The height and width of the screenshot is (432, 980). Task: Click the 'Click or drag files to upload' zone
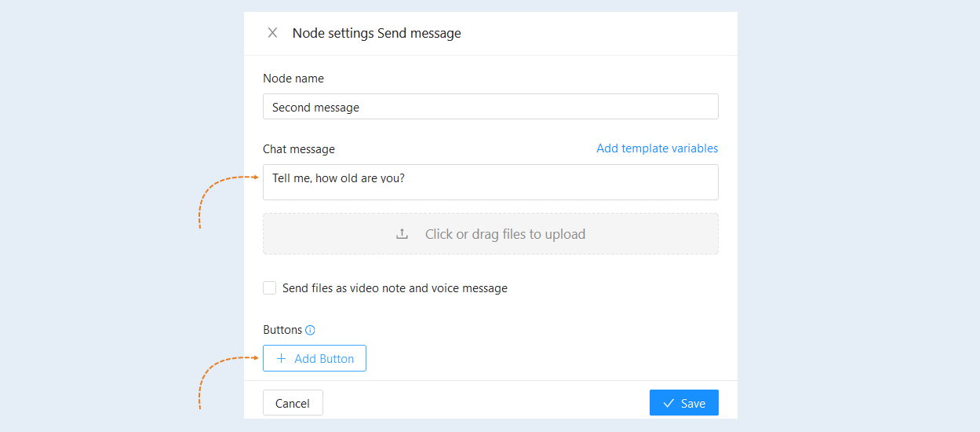[x=490, y=234]
